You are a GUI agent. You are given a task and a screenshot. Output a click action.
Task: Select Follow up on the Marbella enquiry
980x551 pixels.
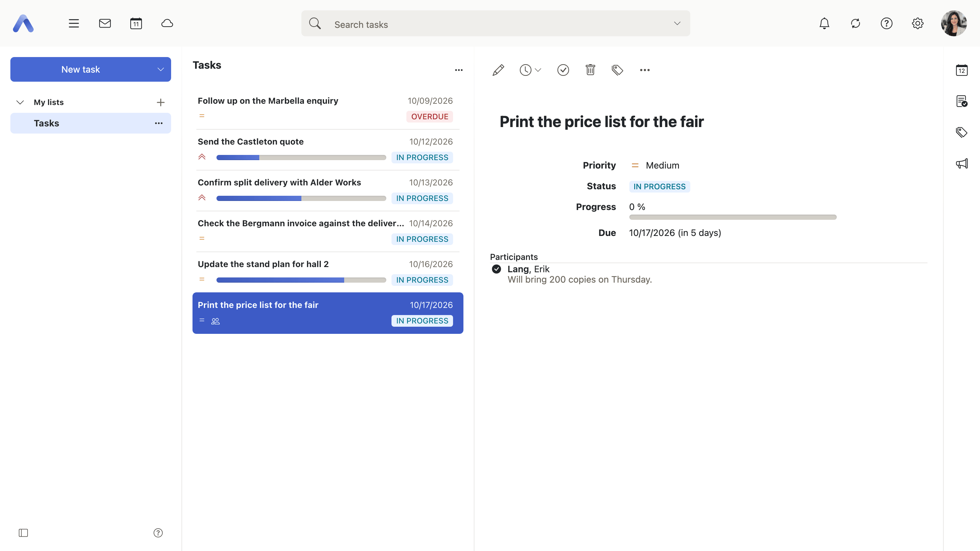tap(328, 109)
